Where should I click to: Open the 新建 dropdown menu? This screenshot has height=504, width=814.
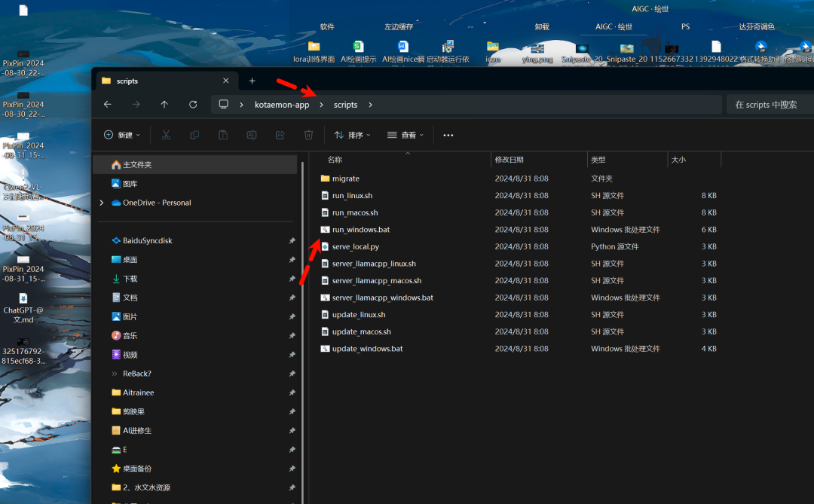pyautogui.click(x=122, y=135)
